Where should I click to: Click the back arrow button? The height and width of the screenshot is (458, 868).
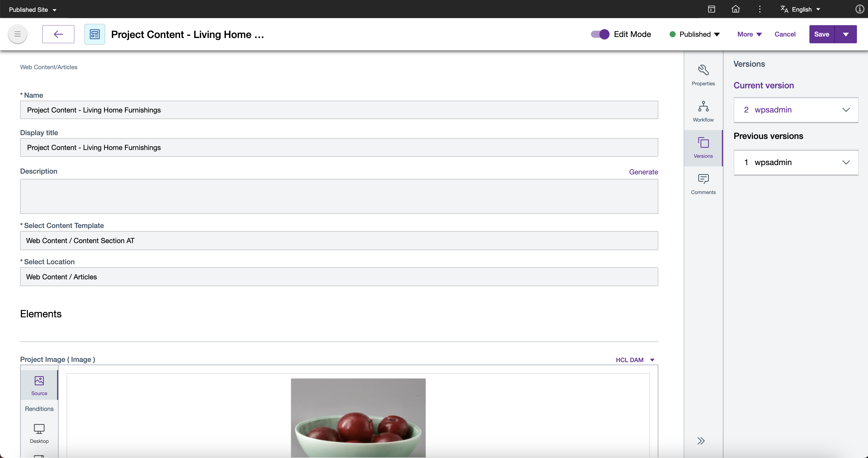coord(58,34)
